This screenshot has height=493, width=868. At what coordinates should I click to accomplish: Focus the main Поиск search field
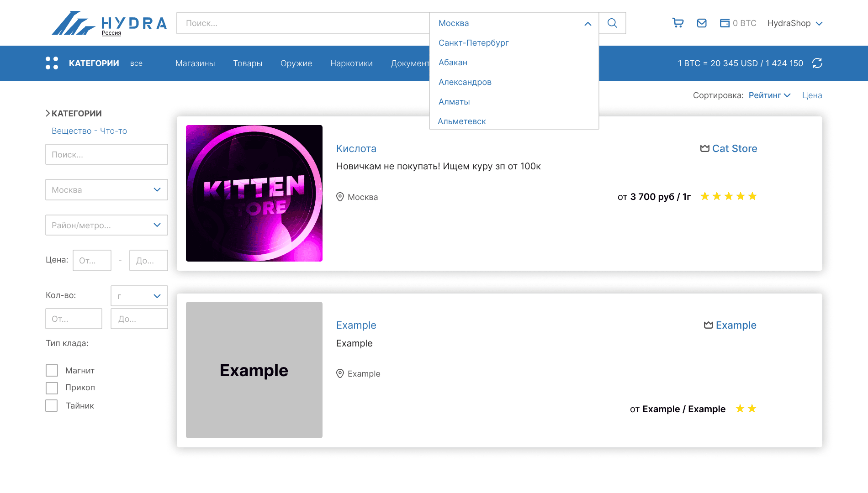[x=303, y=23]
